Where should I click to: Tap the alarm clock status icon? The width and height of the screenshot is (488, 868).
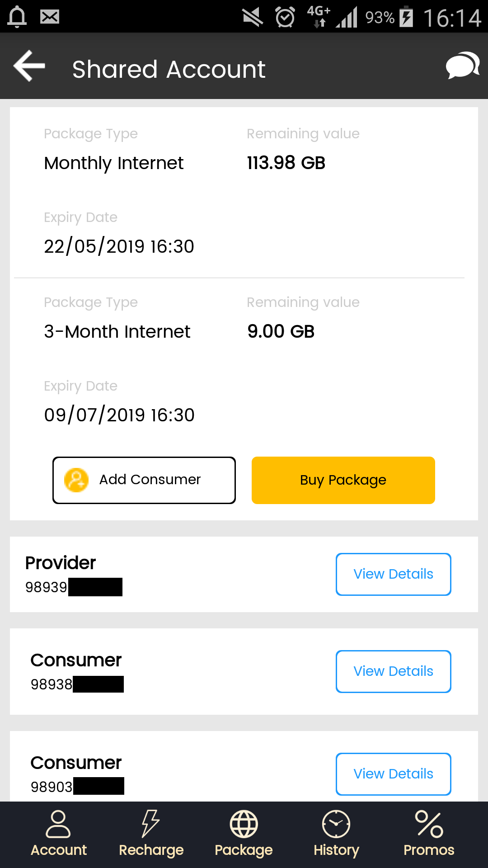coord(285,18)
